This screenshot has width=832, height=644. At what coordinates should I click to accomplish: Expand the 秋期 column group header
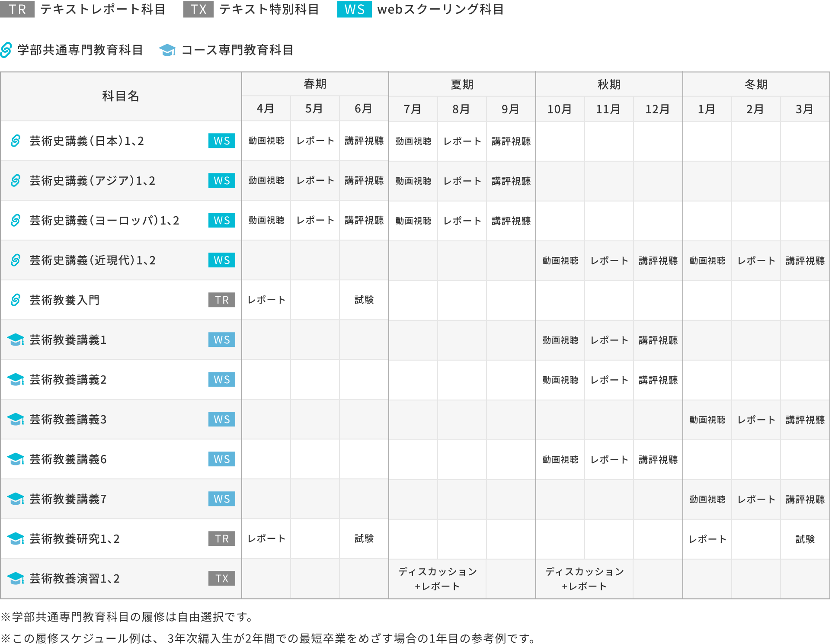tap(609, 84)
